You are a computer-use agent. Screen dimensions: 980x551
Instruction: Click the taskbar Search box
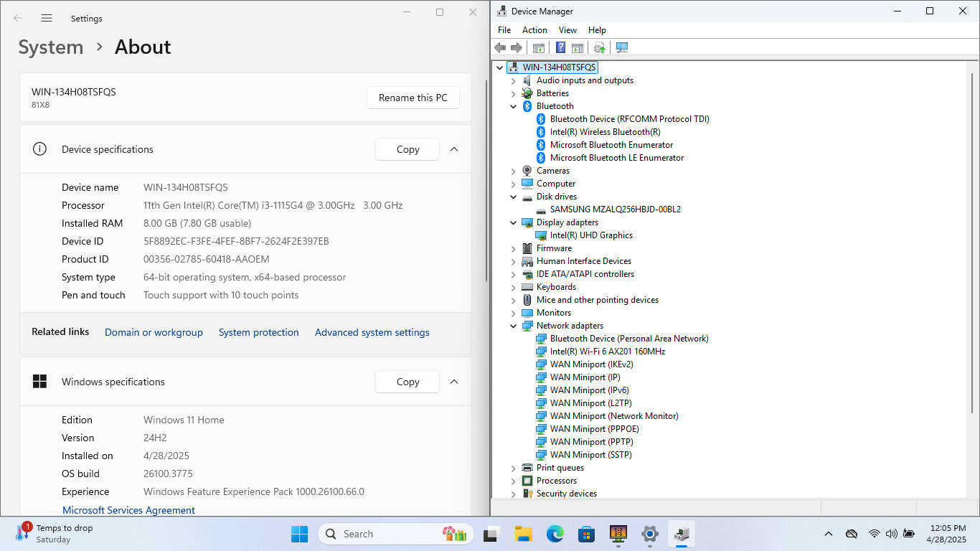(396, 534)
